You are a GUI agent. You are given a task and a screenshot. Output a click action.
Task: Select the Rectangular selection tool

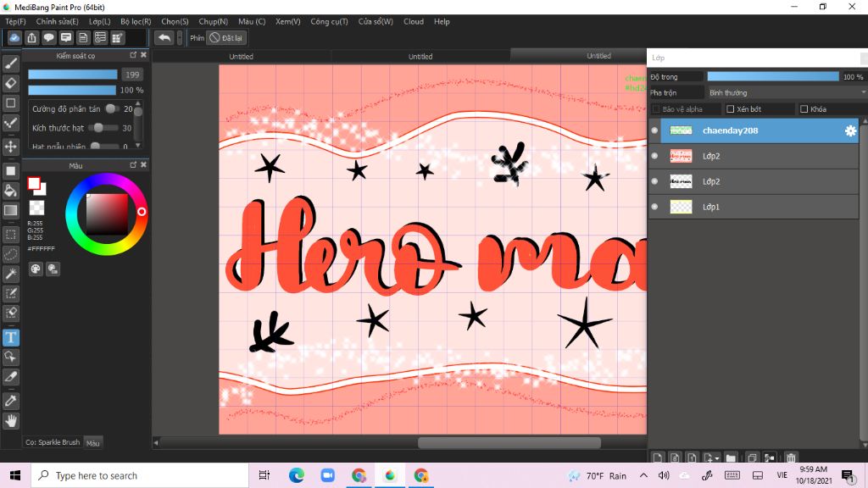point(10,235)
